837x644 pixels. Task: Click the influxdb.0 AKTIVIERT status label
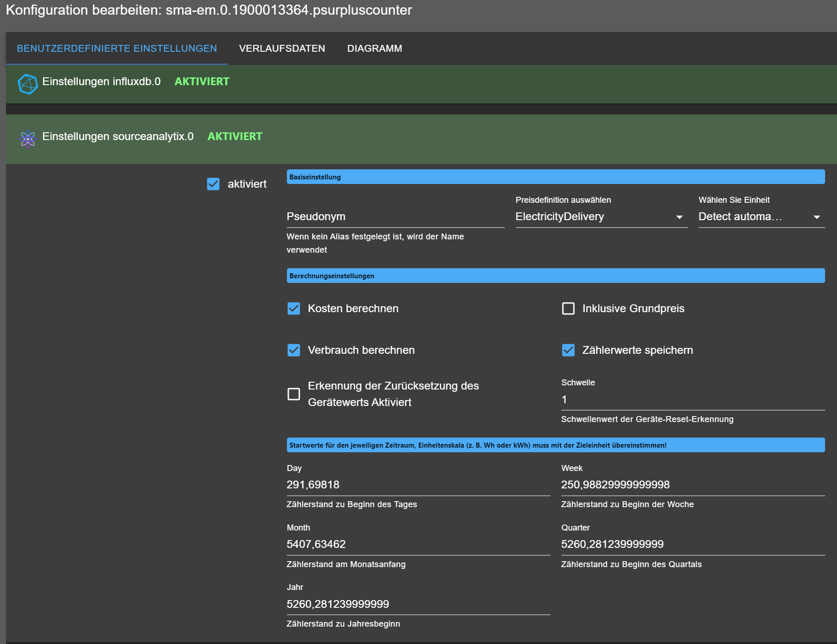(202, 81)
